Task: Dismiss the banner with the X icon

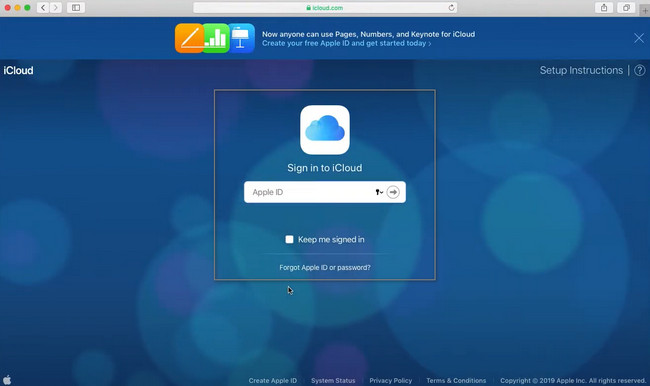Action: [639, 38]
